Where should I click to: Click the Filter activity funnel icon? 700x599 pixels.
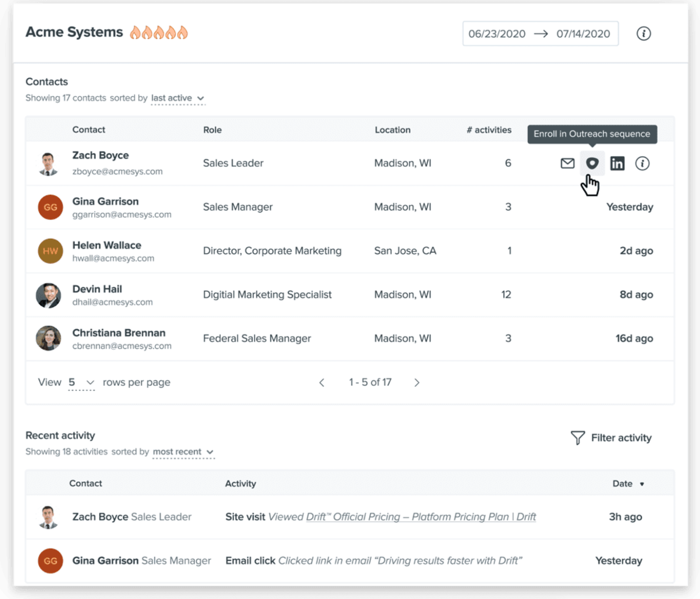coord(577,438)
